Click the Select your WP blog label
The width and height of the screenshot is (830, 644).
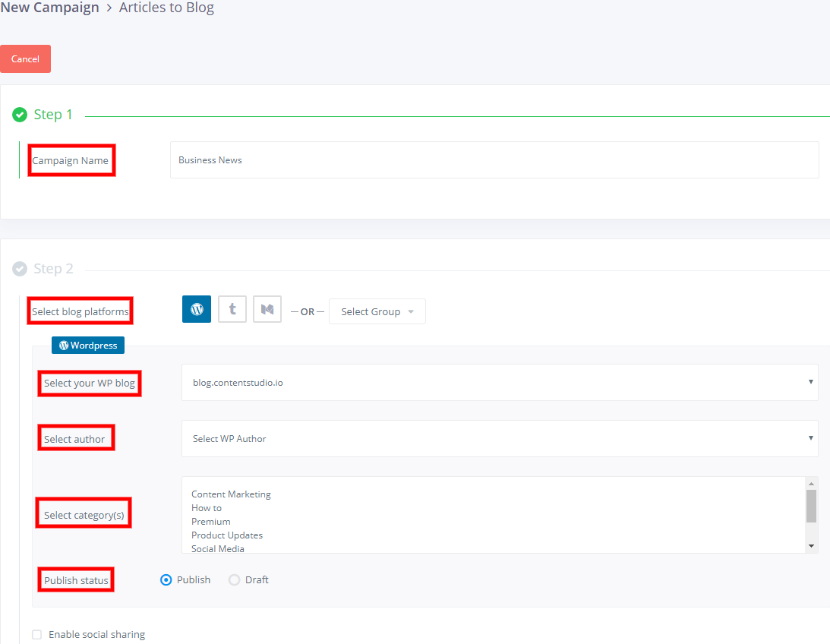point(90,383)
